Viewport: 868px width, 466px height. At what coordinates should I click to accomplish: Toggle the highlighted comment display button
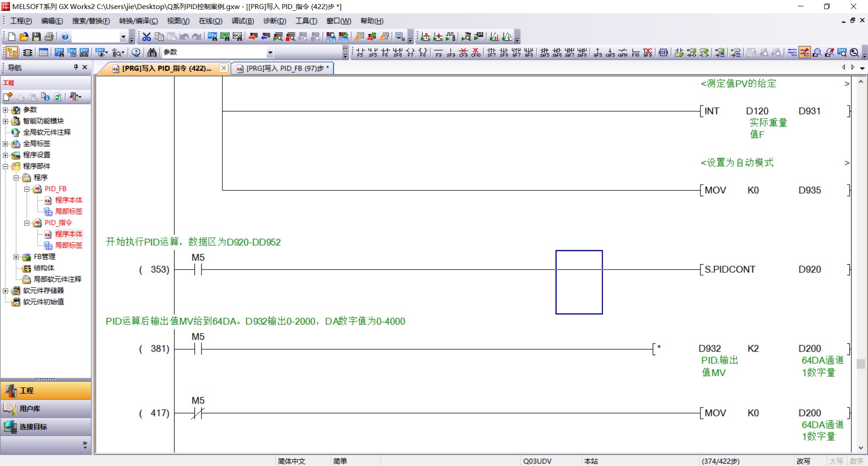(x=804, y=52)
